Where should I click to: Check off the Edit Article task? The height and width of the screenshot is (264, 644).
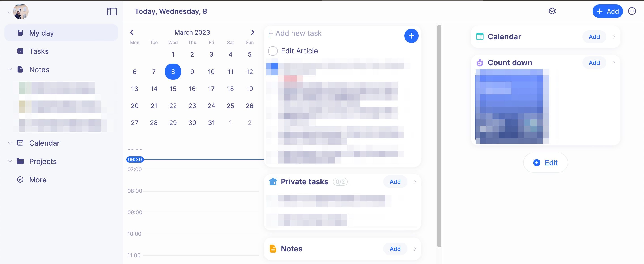click(273, 51)
